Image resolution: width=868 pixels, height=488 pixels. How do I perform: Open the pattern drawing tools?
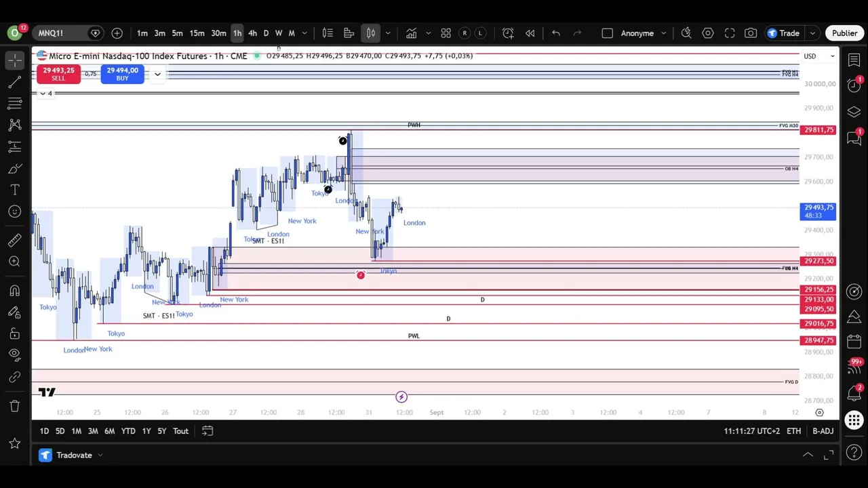15,125
